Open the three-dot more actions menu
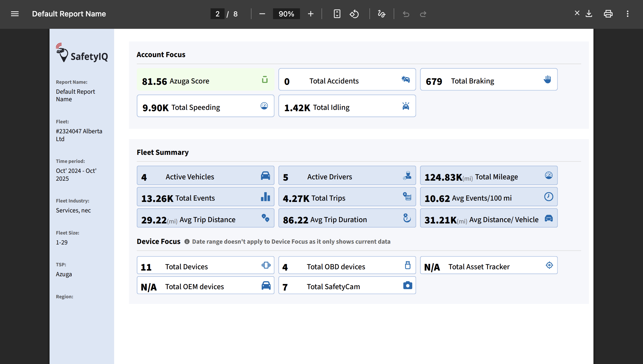 coord(627,14)
